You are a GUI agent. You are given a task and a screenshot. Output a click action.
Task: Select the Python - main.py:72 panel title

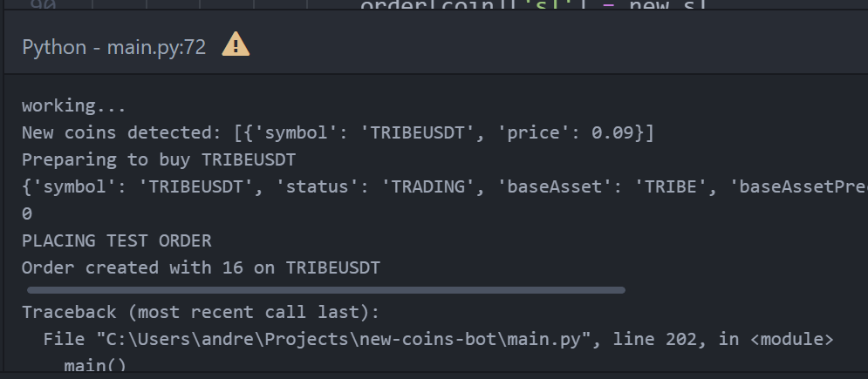(114, 47)
